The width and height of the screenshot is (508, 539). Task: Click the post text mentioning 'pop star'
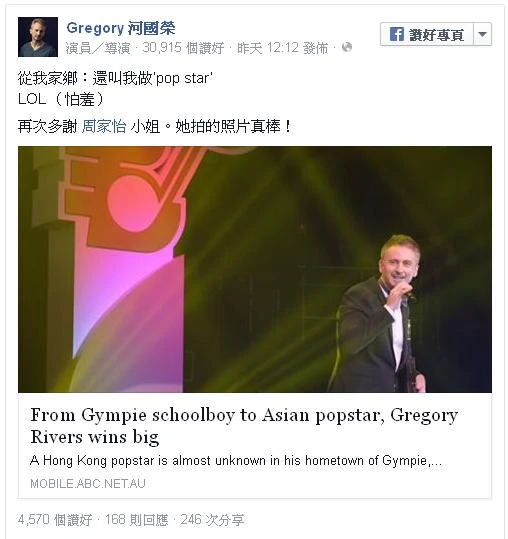point(115,78)
